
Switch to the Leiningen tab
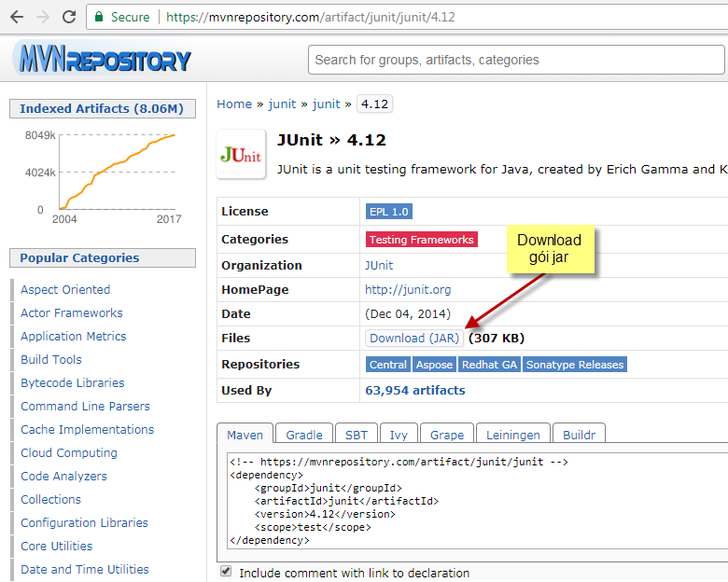pyautogui.click(x=512, y=435)
